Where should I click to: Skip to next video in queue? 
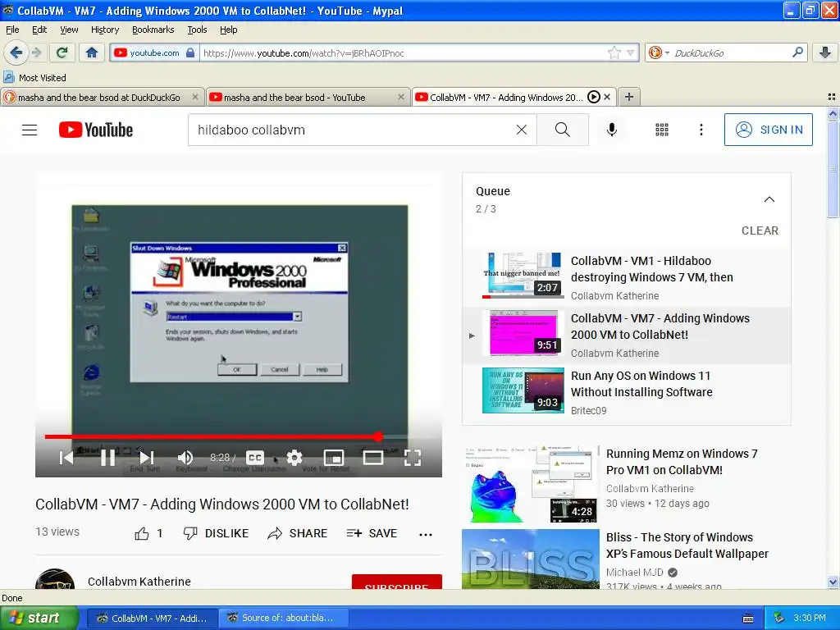pos(146,458)
